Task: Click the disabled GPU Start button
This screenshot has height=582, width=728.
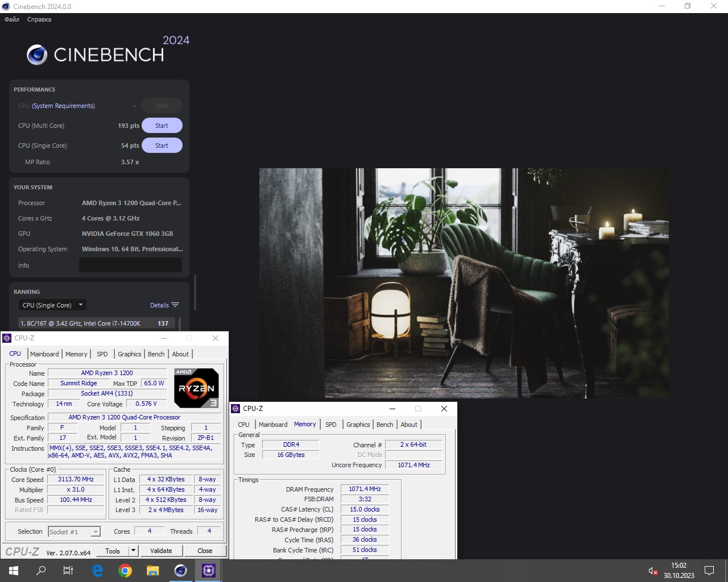Action: pyautogui.click(x=162, y=106)
